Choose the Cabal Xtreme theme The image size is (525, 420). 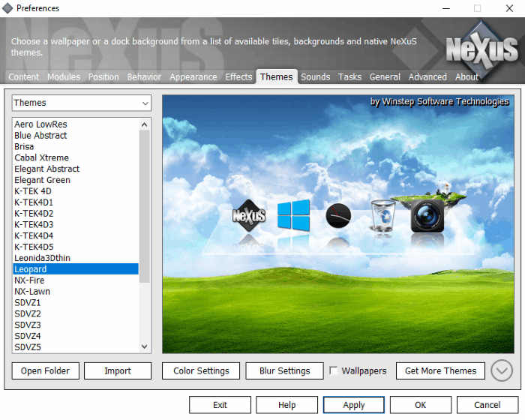click(76, 157)
